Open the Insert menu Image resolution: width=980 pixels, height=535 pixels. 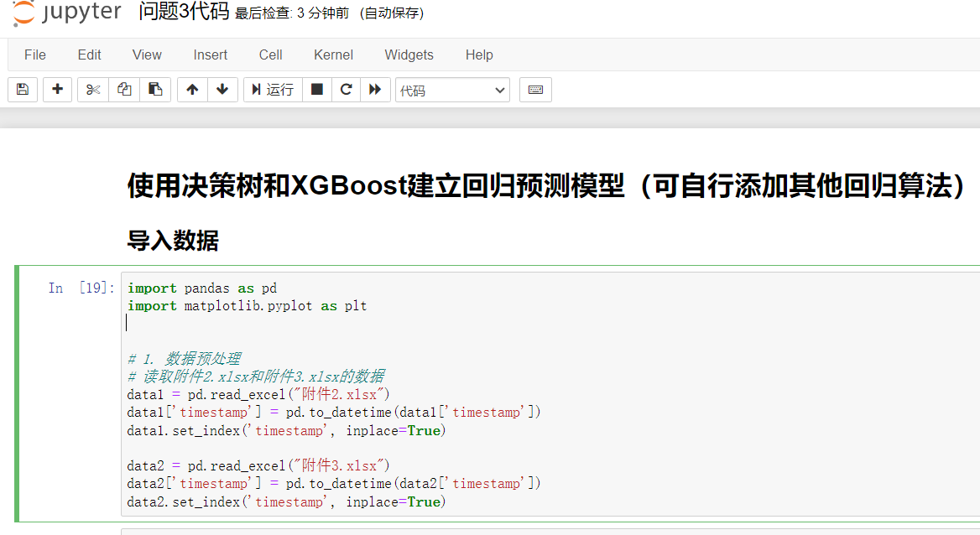(x=210, y=55)
